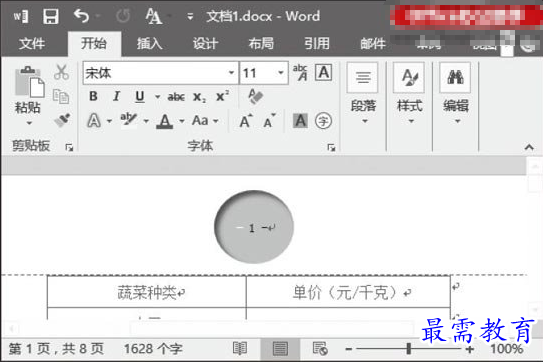Open the 段落 paragraph group button
Screen dimensions: 543x362
363,94
